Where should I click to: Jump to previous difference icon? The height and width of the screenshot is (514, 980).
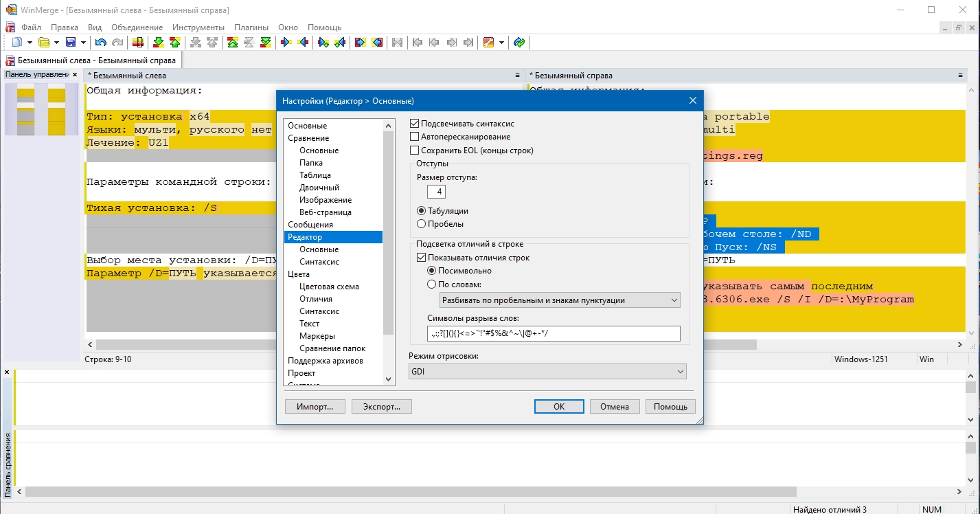pos(174,43)
